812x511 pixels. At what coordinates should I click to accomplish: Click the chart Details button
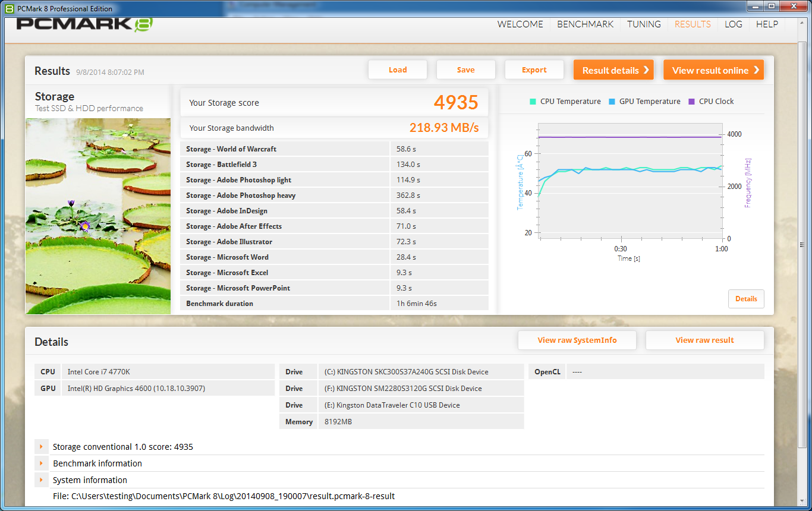[x=746, y=299]
